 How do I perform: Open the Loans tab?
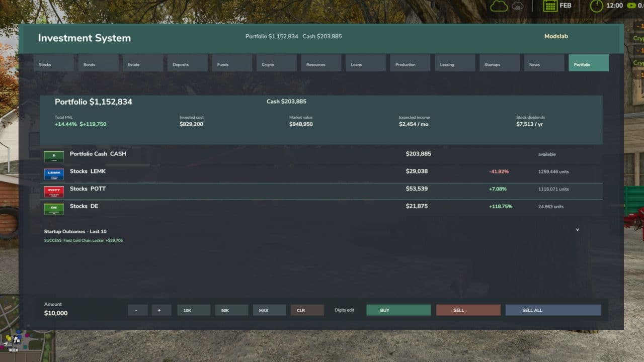pos(366,63)
